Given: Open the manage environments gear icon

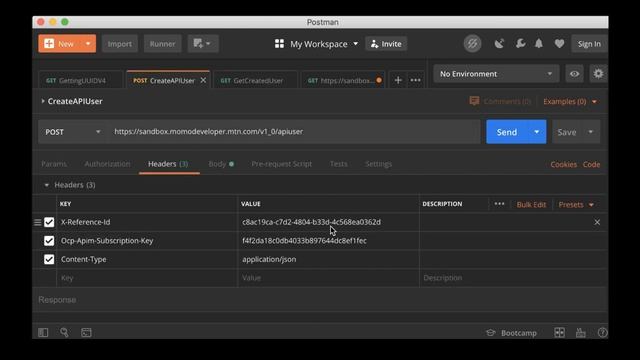Looking at the screenshot, I should coord(598,74).
